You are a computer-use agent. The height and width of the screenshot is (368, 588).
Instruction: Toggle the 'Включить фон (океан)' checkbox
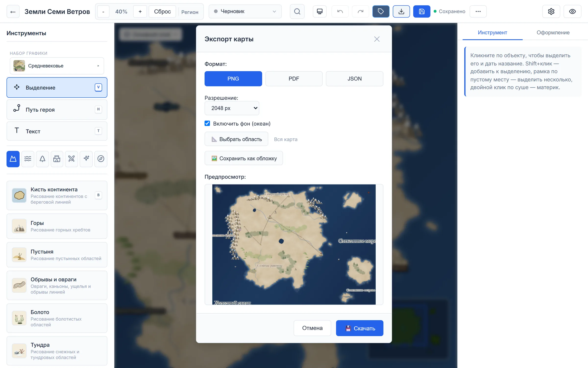coord(207,123)
